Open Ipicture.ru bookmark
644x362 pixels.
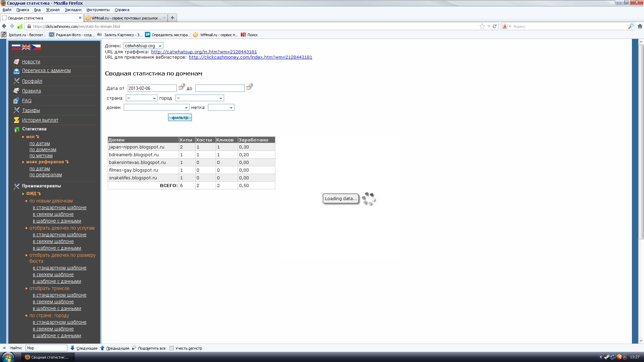[24, 35]
